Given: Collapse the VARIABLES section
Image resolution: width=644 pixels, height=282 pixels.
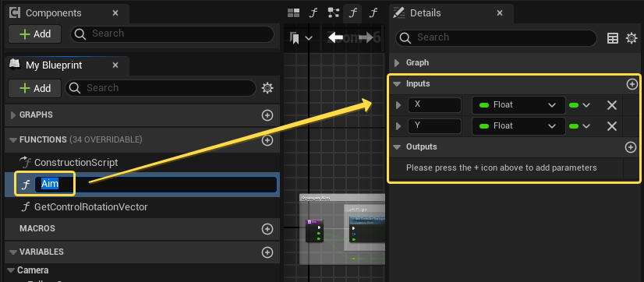Looking at the screenshot, I should coord(12,252).
